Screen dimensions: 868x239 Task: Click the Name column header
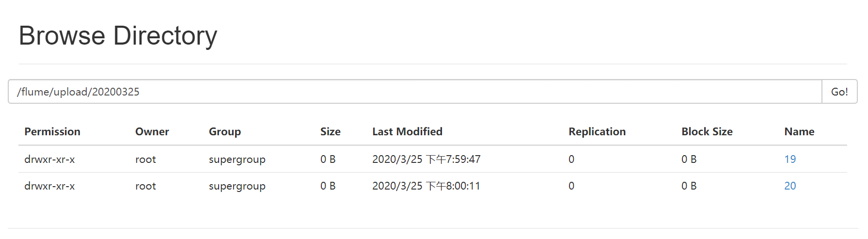[x=799, y=131]
